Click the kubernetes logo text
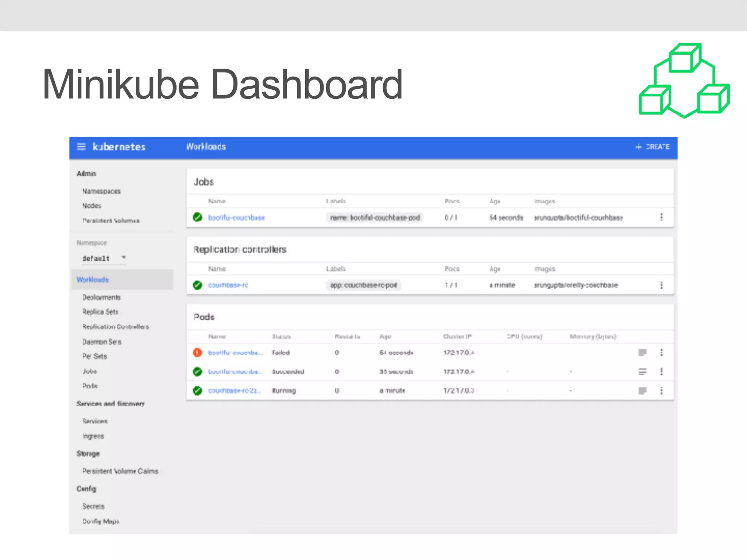 coord(119,147)
